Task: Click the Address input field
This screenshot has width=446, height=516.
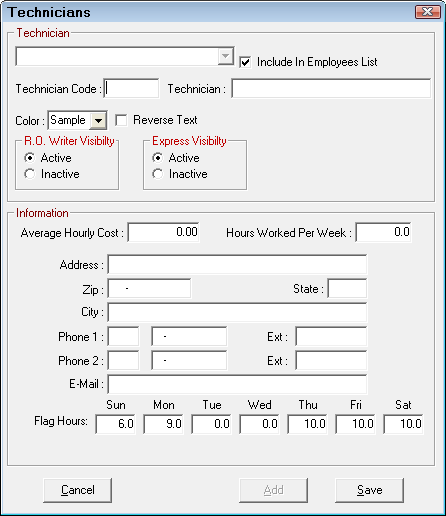Action: [x=237, y=265]
